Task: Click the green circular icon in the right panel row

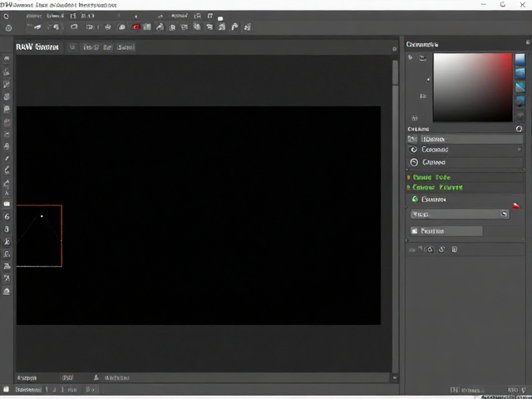Action: tap(415, 199)
